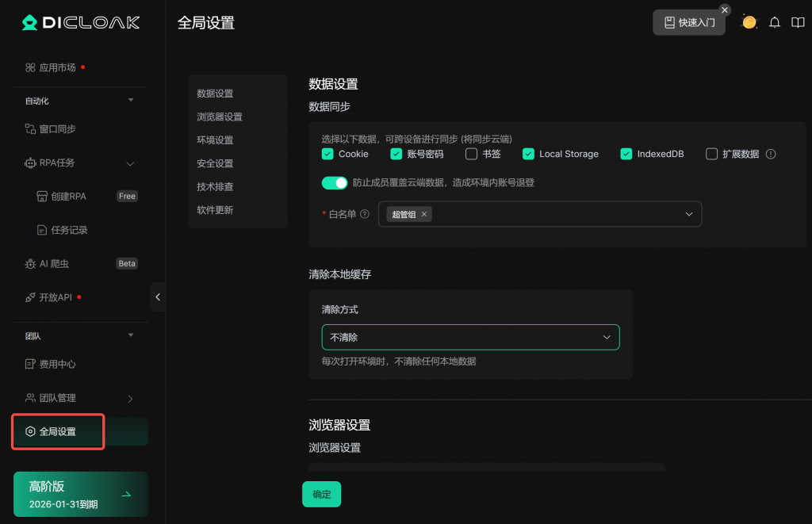Remove the 超管组 tag with x

424,214
